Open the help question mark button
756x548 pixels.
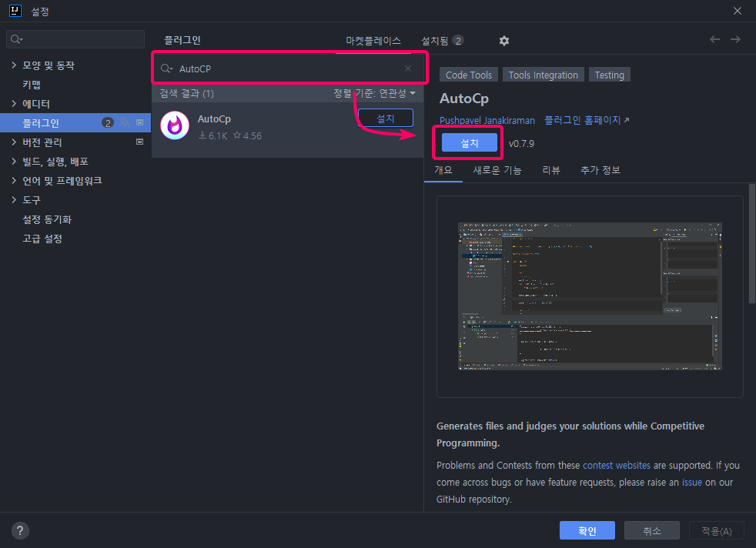coord(20,530)
